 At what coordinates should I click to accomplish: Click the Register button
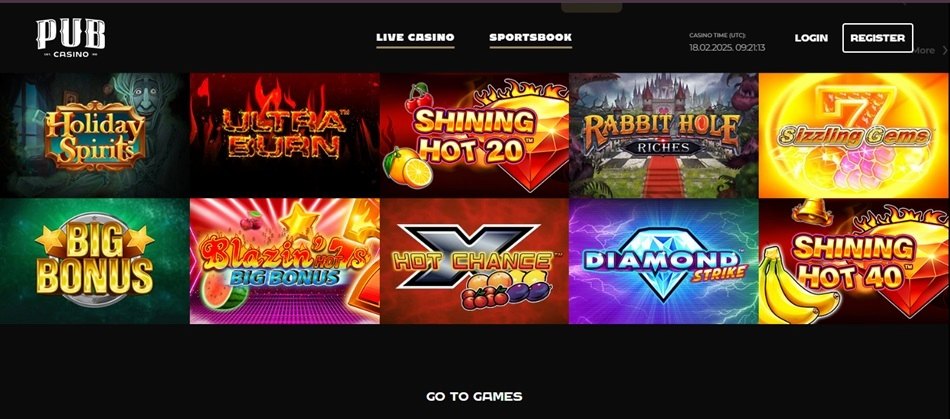pyautogui.click(x=877, y=38)
